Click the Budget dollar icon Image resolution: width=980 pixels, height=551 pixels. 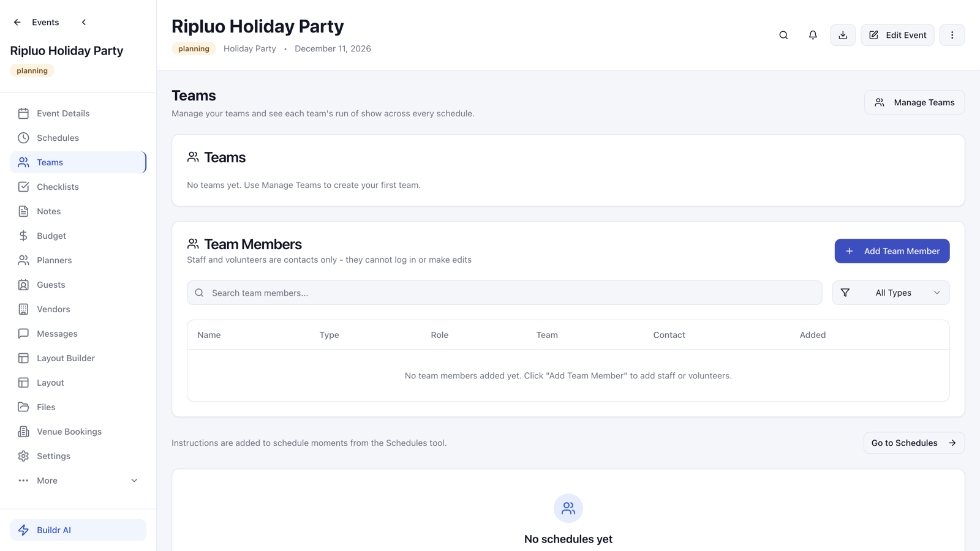[23, 236]
